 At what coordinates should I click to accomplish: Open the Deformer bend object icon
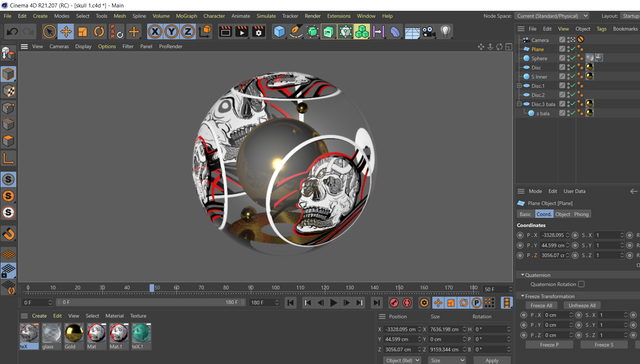[395, 31]
